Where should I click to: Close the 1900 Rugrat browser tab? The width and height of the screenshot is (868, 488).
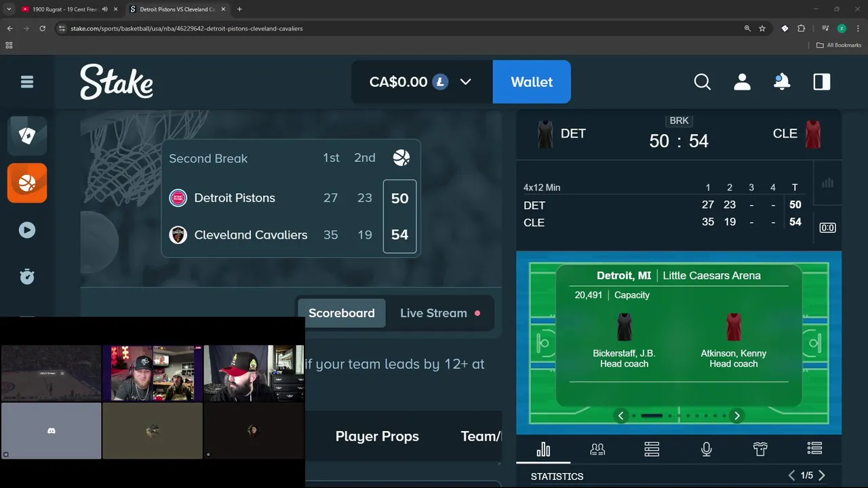pos(115,9)
